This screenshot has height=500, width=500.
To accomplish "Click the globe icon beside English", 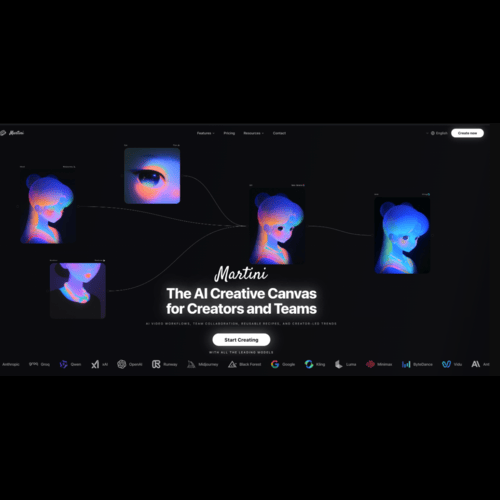I will pyautogui.click(x=433, y=133).
